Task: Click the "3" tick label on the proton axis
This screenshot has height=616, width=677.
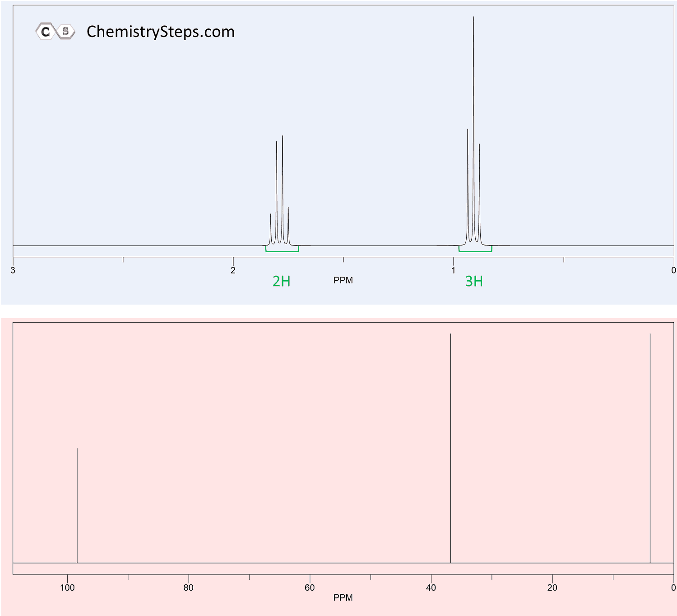Action: coord(13,270)
